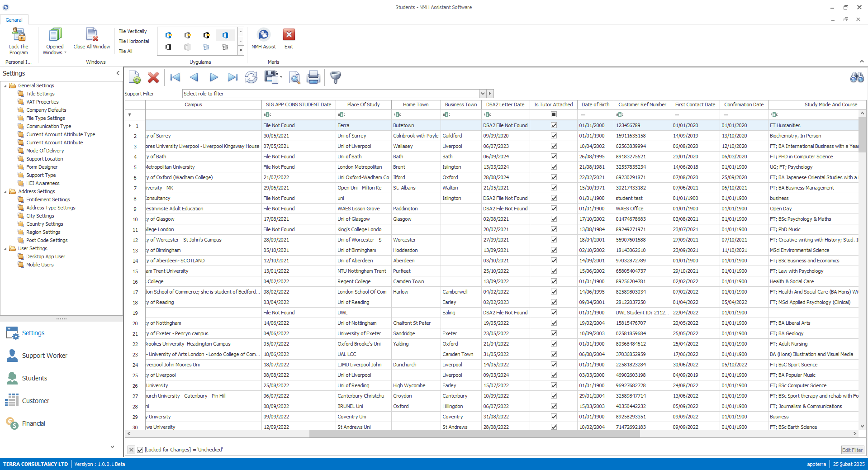Screen dimensions: 868x470
Task: Pick the first colored Office skin icon
Action: (x=168, y=35)
